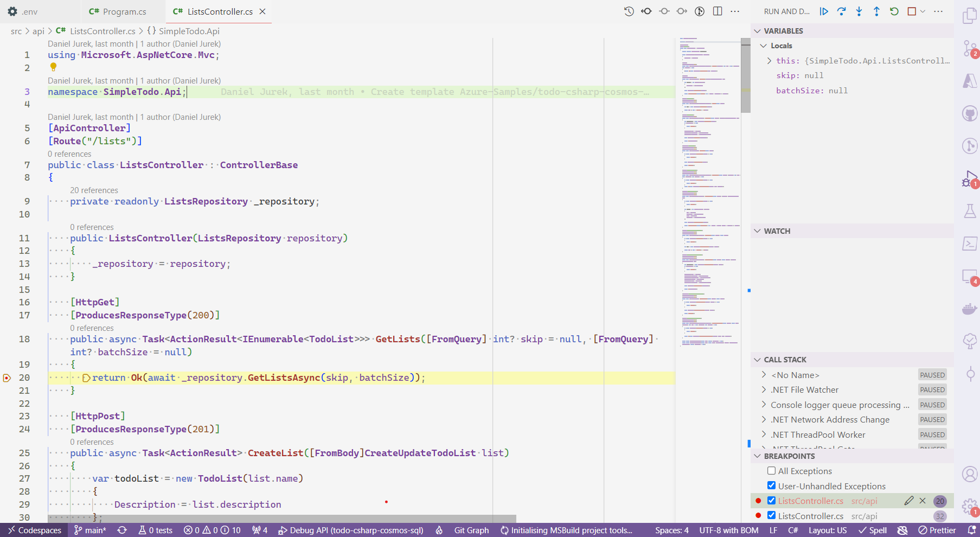Continue debugging with the Continue button
The image size is (980, 537).
(824, 11)
